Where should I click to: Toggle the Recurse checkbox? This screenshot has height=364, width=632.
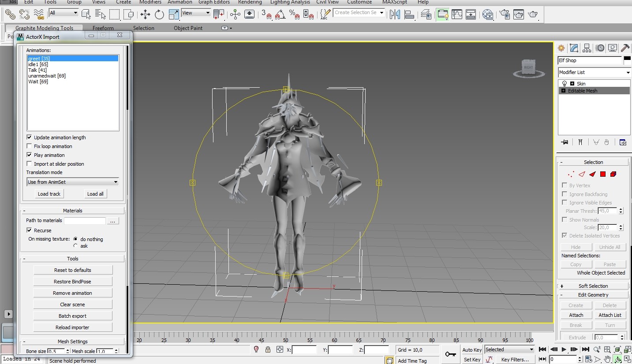coord(29,230)
